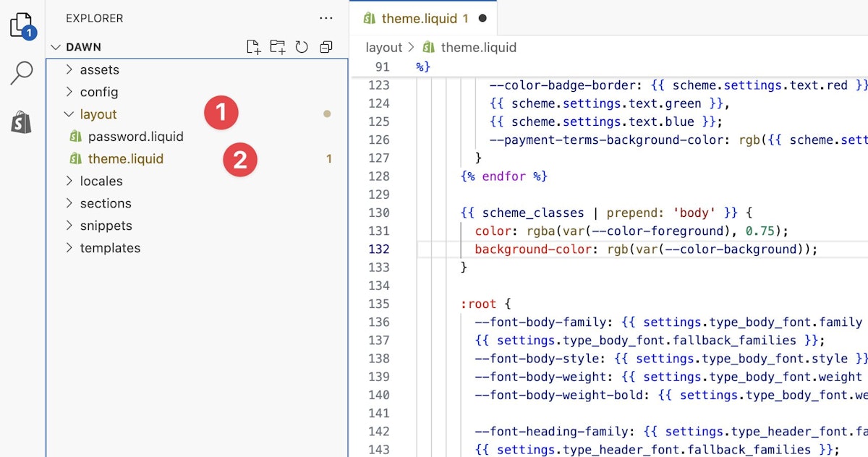Open the Search view icon
The width and height of the screenshot is (868, 457).
22,73
